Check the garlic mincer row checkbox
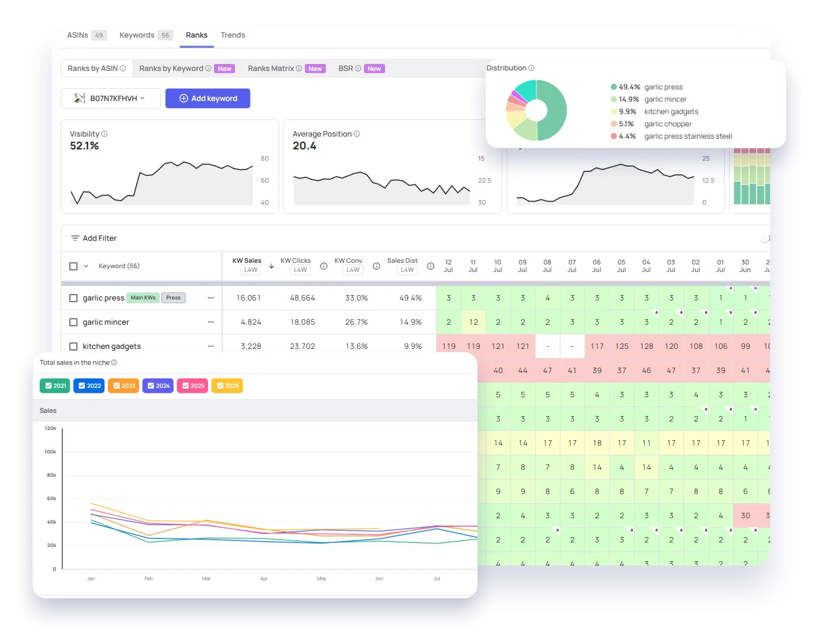 [74, 322]
